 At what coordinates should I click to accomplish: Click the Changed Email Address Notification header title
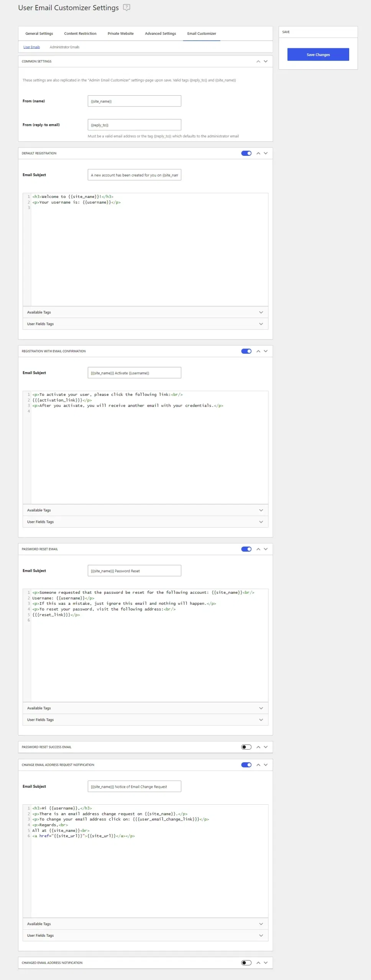click(52, 963)
